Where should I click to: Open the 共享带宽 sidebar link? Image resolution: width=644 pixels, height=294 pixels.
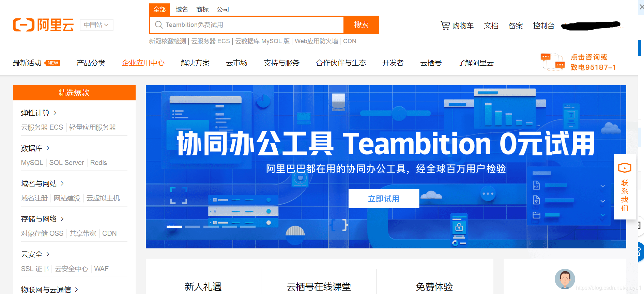(83, 233)
